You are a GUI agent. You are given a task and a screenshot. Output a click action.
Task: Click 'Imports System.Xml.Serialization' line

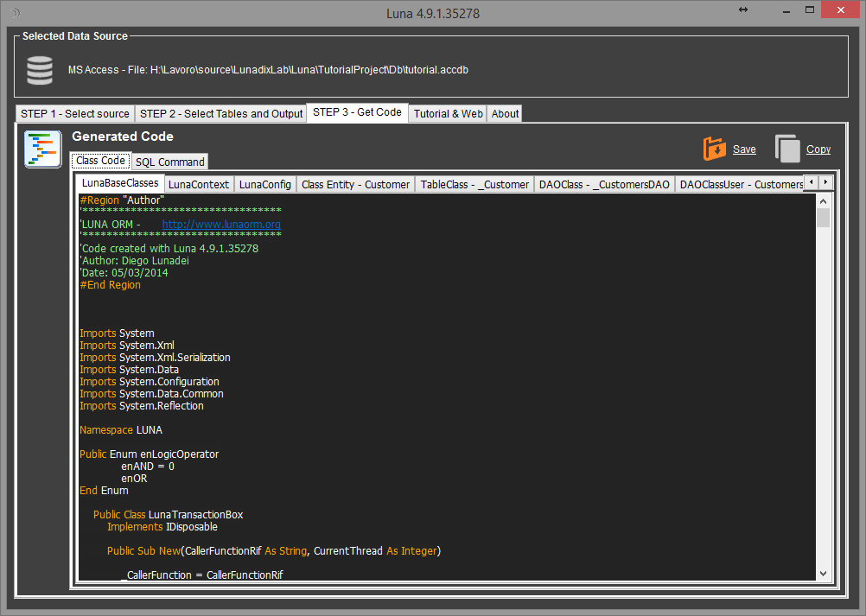click(156, 357)
